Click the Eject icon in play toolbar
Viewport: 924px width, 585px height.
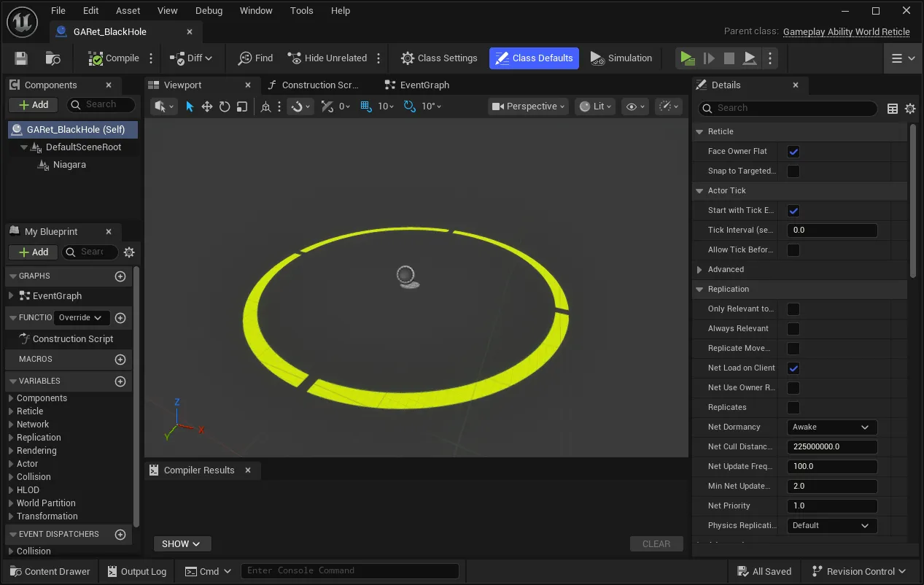[x=750, y=58]
